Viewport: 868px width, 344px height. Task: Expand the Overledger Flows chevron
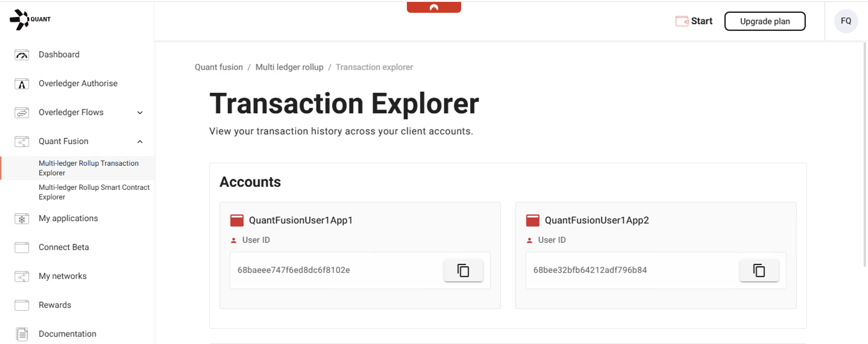click(140, 113)
